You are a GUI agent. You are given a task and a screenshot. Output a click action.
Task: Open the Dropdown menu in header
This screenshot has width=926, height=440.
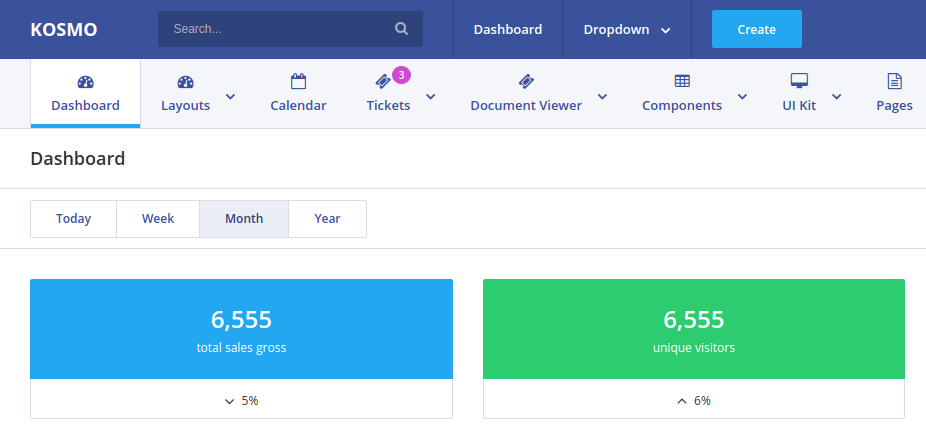click(627, 30)
